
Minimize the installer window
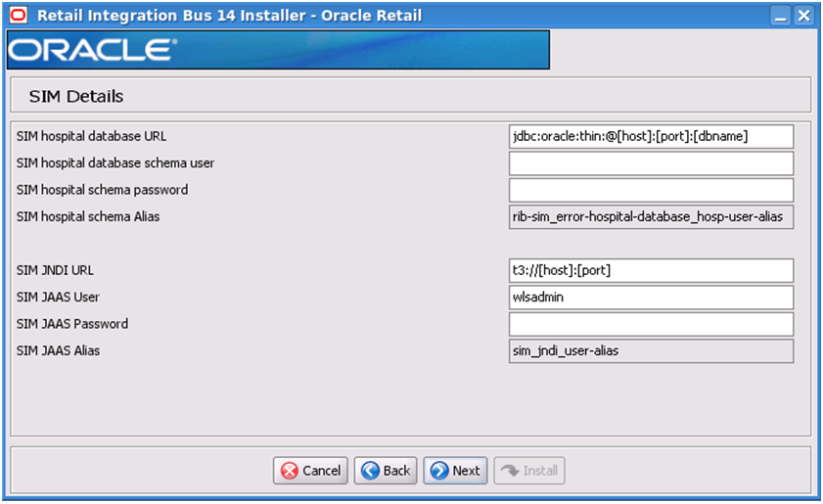click(x=781, y=16)
